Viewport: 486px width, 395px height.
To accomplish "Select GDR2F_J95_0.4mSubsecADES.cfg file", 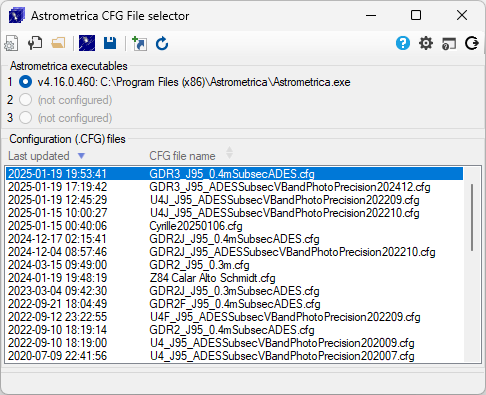I will click(x=235, y=304).
